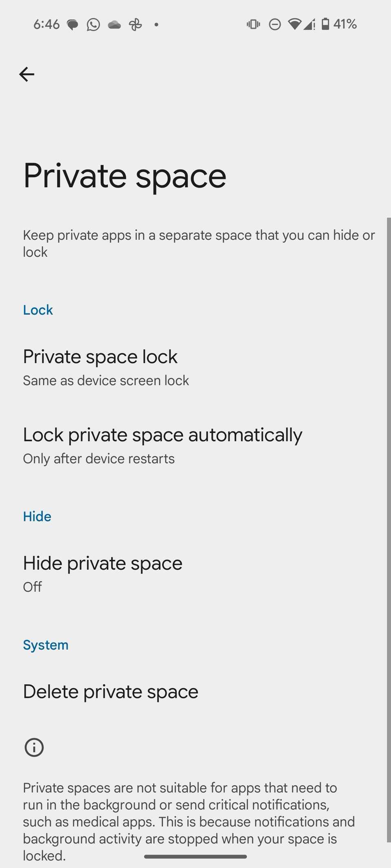This screenshot has height=868, width=391.
Task: Tap the pinwheel fan notification icon
Action: click(135, 25)
